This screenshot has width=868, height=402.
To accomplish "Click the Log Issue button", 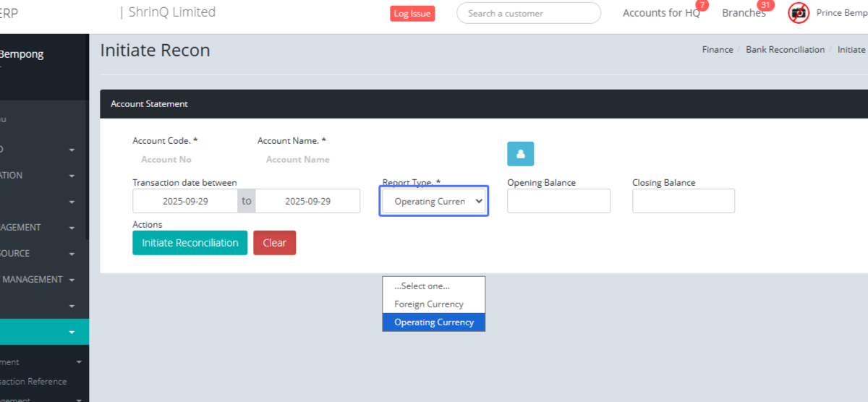I will [x=412, y=14].
